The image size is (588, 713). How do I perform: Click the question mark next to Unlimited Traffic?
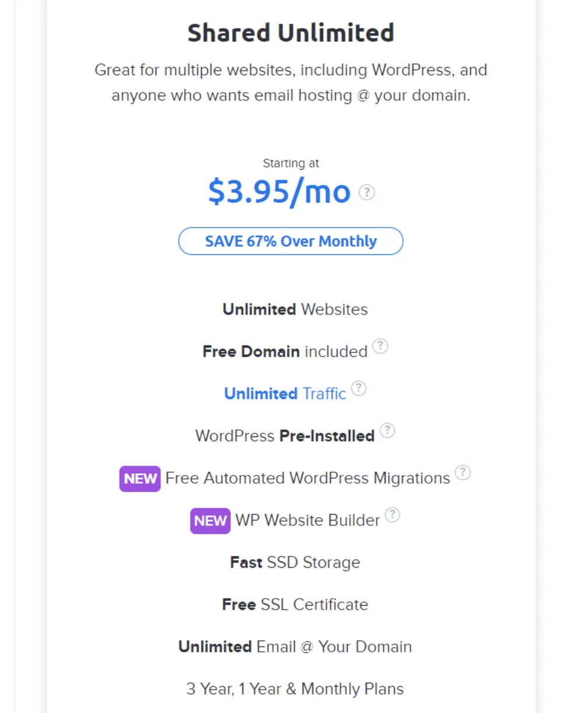coord(359,389)
